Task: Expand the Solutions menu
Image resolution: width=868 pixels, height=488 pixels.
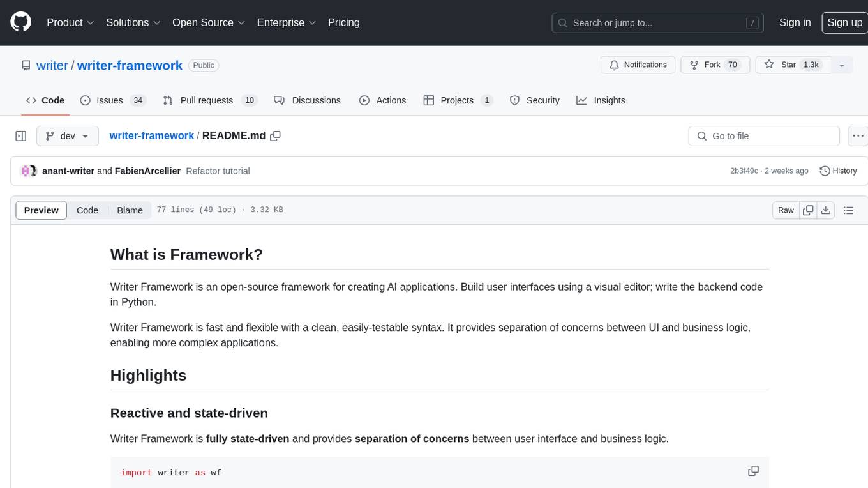Action: click(x=133, y=22)
